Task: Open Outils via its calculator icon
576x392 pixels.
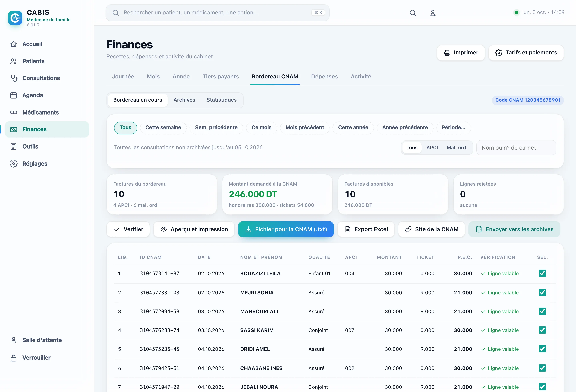Action: (14, 146)
